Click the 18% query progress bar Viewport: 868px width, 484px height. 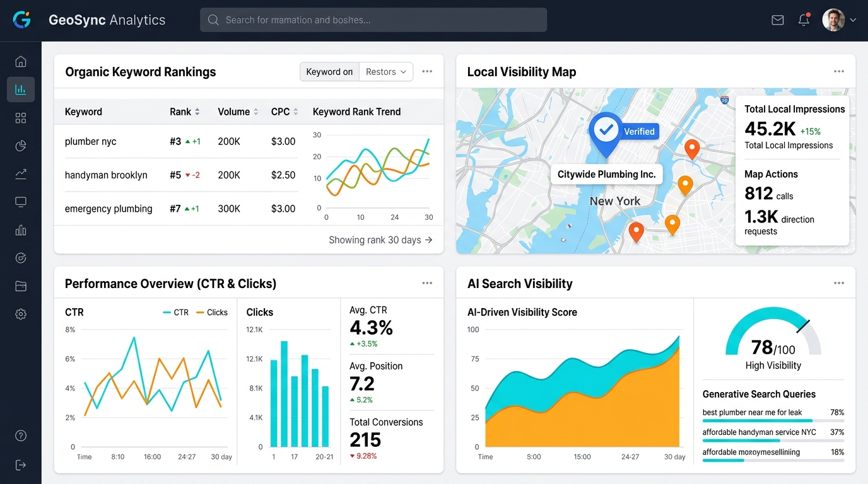[x=773, y=460]
